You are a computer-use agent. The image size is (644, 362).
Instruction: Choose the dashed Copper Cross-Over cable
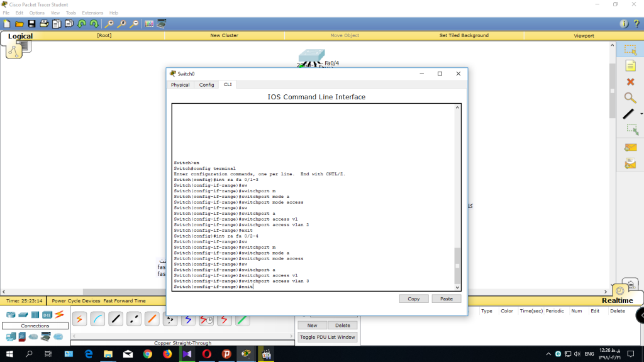click(x=133, y=319)
